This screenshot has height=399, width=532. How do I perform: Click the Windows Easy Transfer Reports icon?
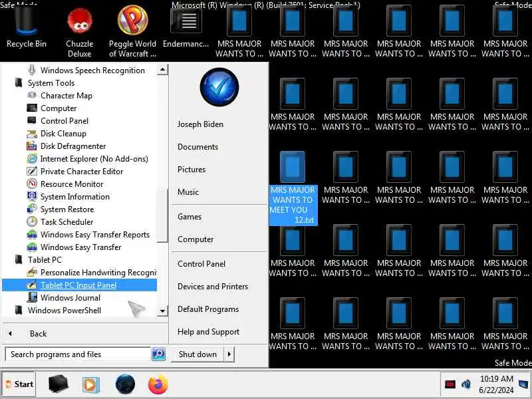pyautogui.click(x=32, y=235)
